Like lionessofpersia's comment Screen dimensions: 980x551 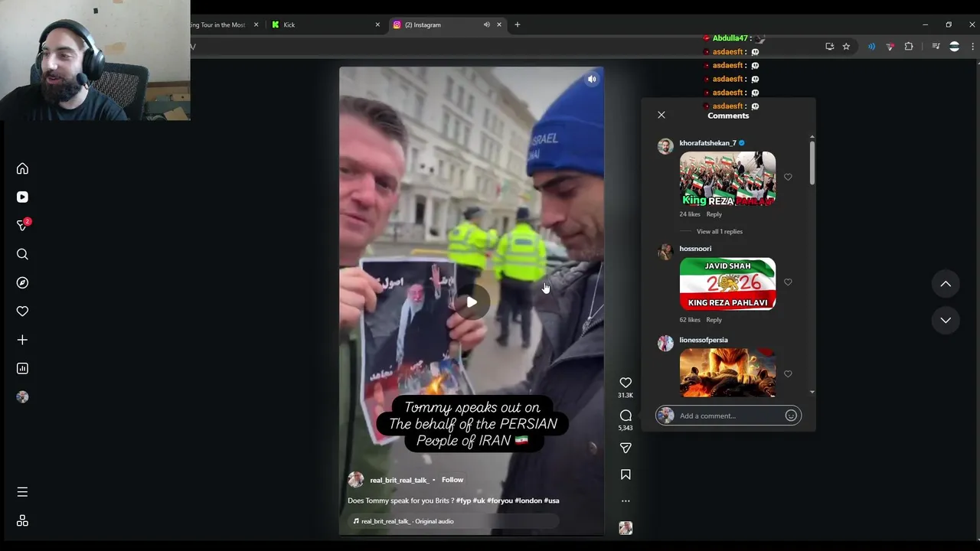[788, 374]
